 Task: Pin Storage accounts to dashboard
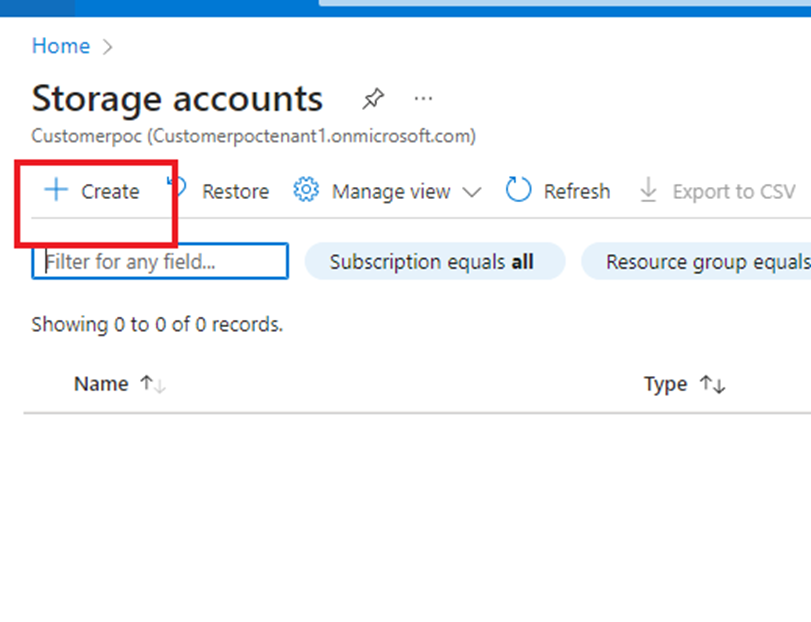[373, 98]
